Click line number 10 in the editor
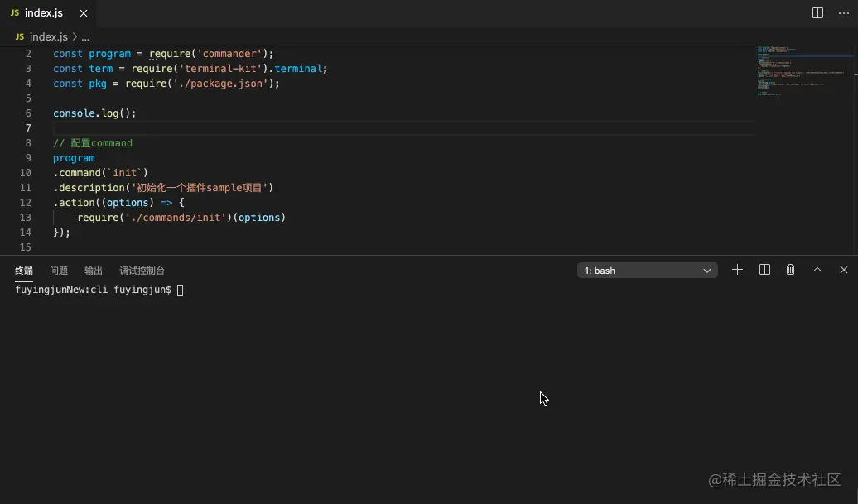Viewport: 858px width, 504px height. 25,172
